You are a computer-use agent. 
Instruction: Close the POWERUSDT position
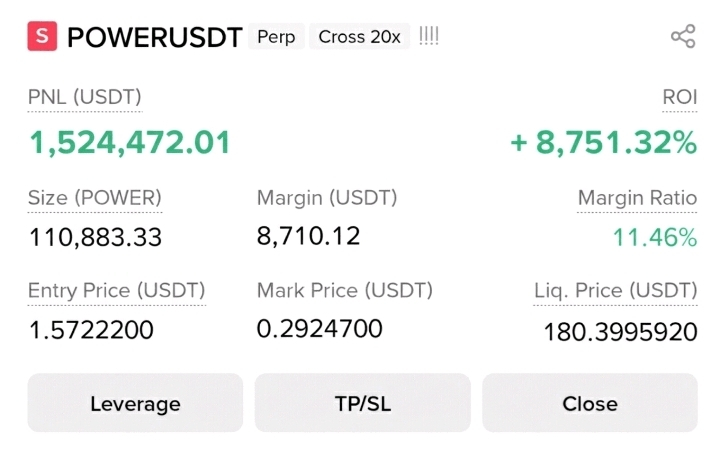(590, 403)
